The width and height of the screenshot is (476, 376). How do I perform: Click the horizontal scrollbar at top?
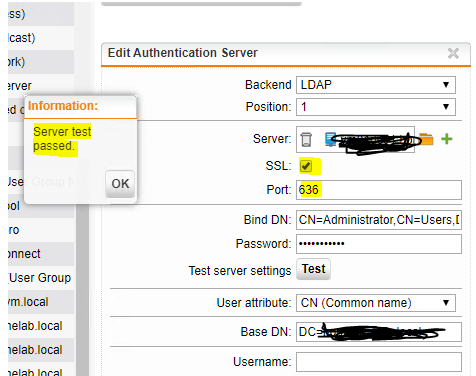pos(201,4)
